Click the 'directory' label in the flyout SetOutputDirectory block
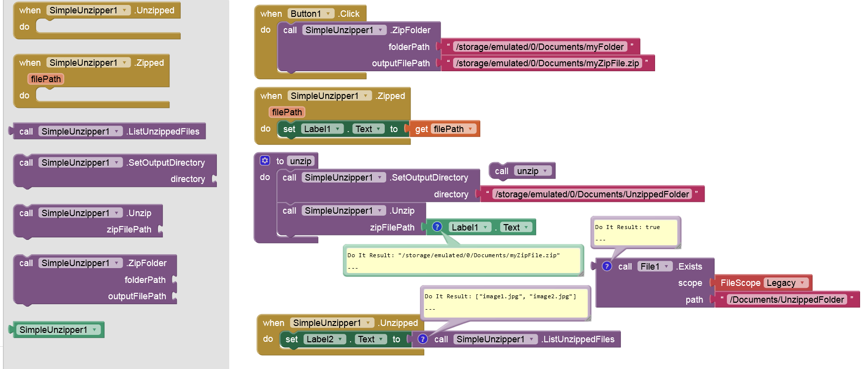The width and height of the screenshot is (868, 369). (x=188, y=179)
